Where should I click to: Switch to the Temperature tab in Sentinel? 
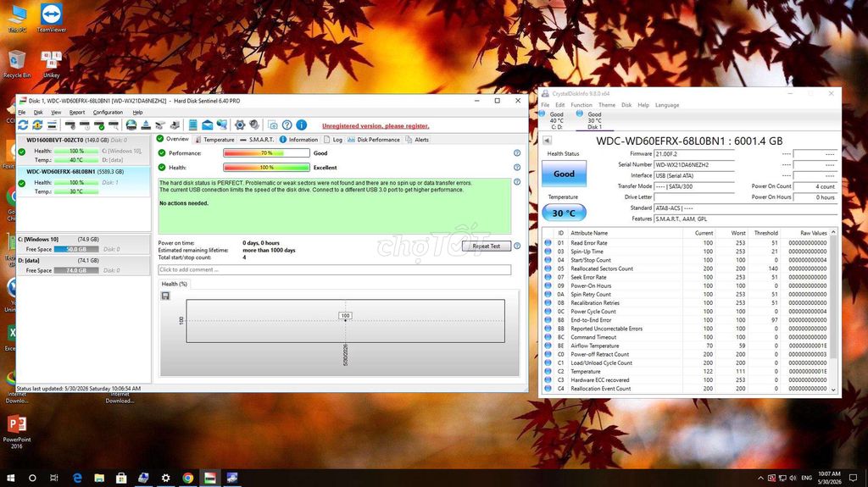[x=214, y=140]
